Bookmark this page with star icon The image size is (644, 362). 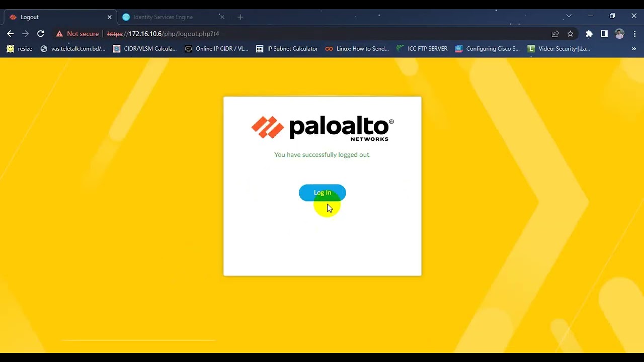point(570,34)
